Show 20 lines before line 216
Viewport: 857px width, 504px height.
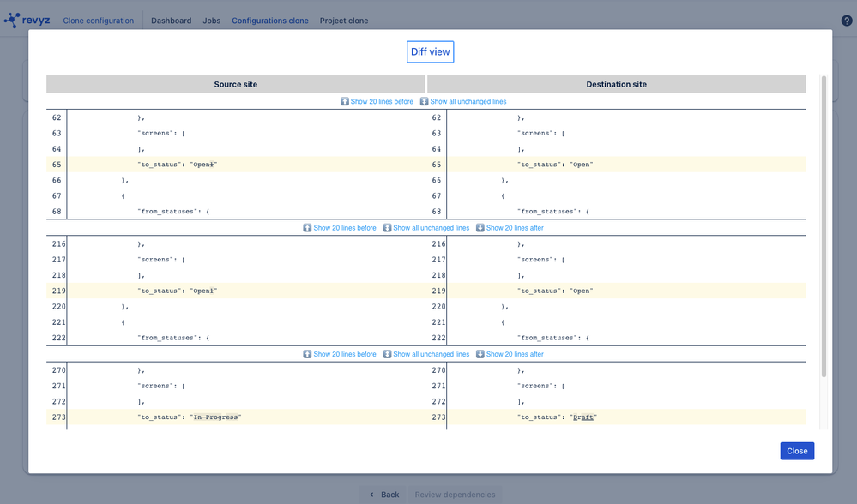340,228
